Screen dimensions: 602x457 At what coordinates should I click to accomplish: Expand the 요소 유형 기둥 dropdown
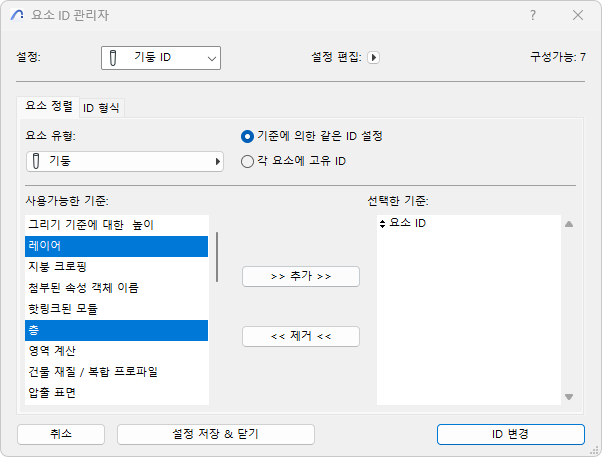pyautogui.click(x=124, y=160)
